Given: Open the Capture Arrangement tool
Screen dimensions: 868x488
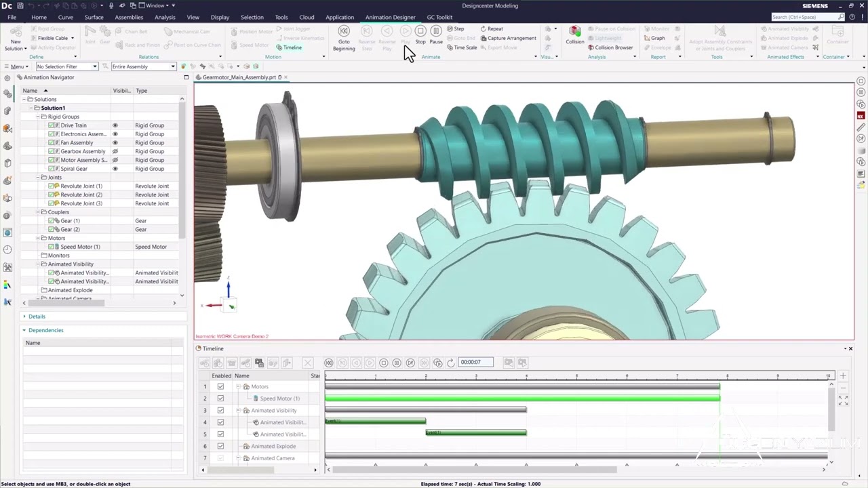Looking at the screenshot, I should tap(508, 38).
